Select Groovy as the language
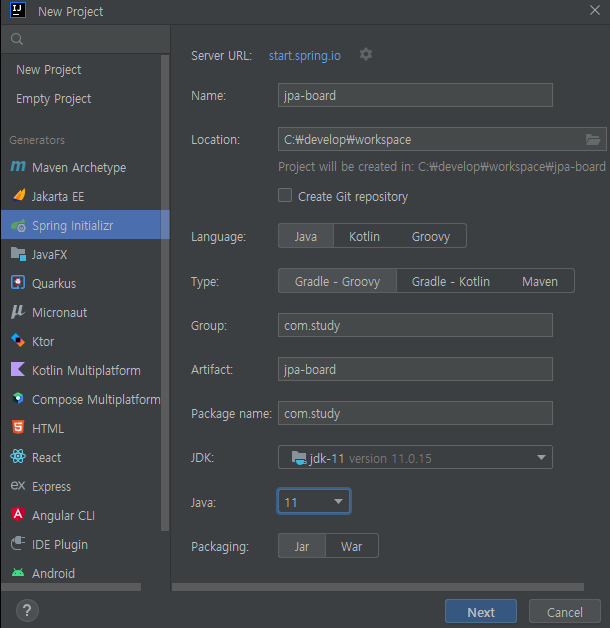Image resolution: width=610 pixels, height=628 pixels. click(431, 236)
